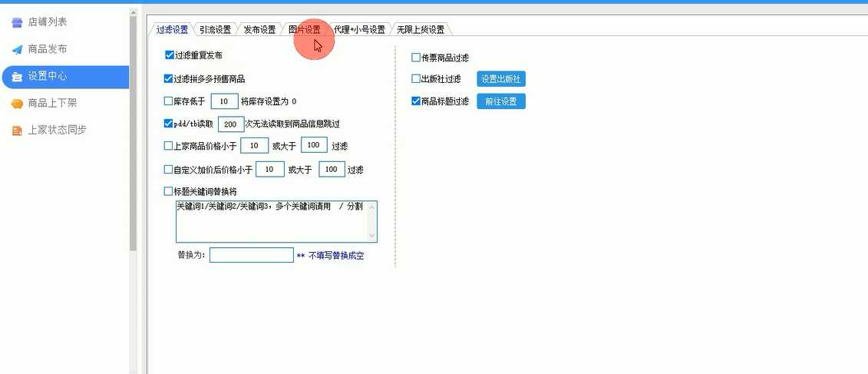Image resolution: width=868 pixels, height=374 pixels.
Task: Enable the 传票商品过滤 checkbox
Action: pos(416,58)
